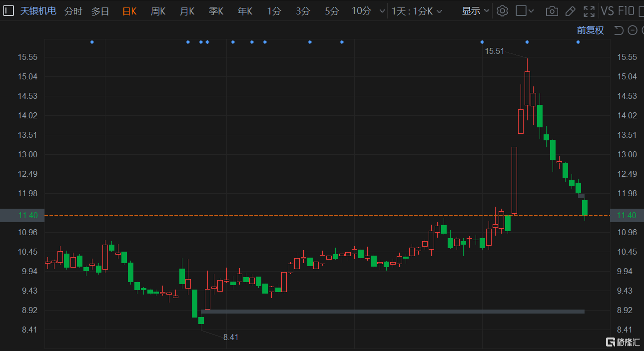Select the 季K quarterly candlestick tab

pyautogui.click(x=216, y=11)
